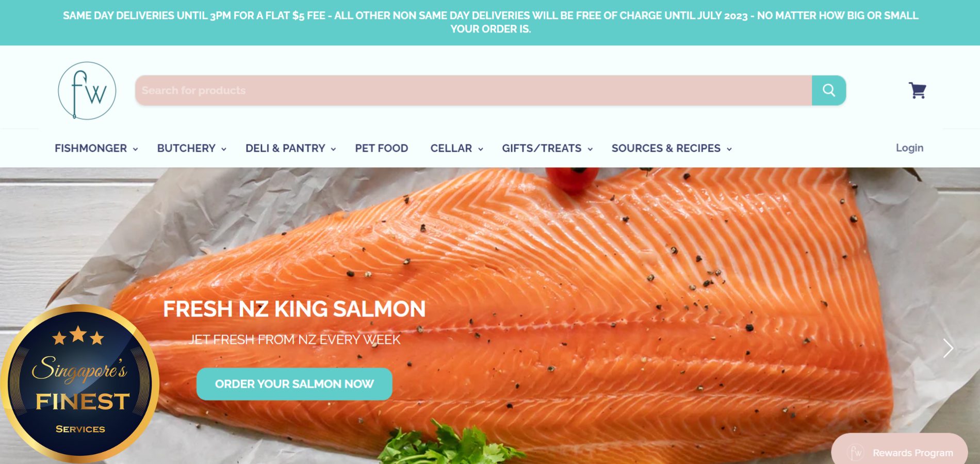Screen dimensions: 980x464
Task: Expand the Butchery dropdown arrow
Action: [224, 149]
